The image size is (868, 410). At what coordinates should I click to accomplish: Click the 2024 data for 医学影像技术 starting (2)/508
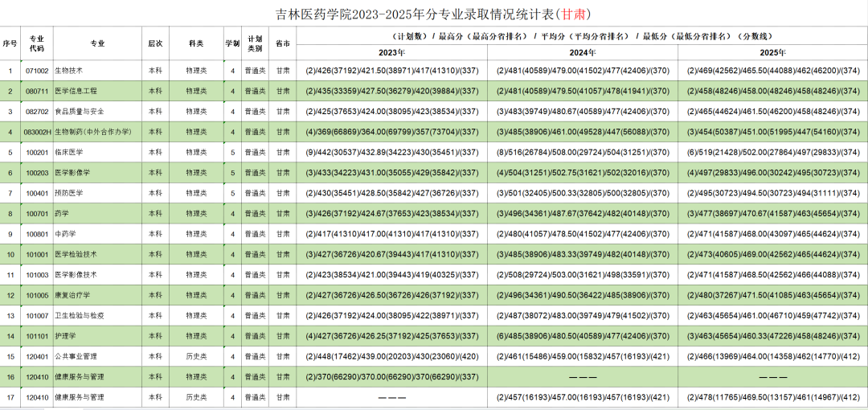(583, 275)
